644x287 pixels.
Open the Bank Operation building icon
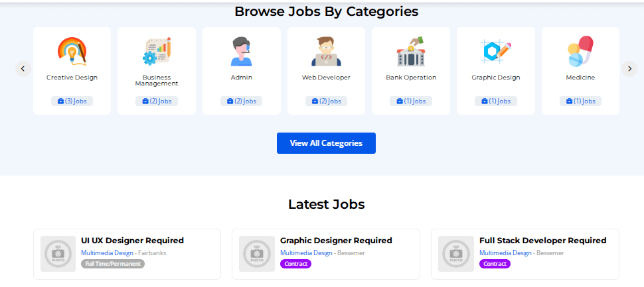pos(411,51)
